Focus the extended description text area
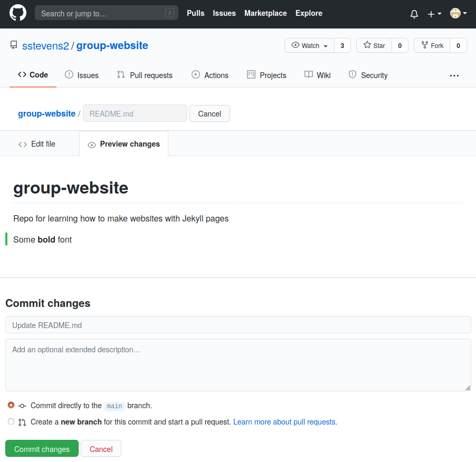This screenshot has height=462, width=476. click(x=237, y=364)
